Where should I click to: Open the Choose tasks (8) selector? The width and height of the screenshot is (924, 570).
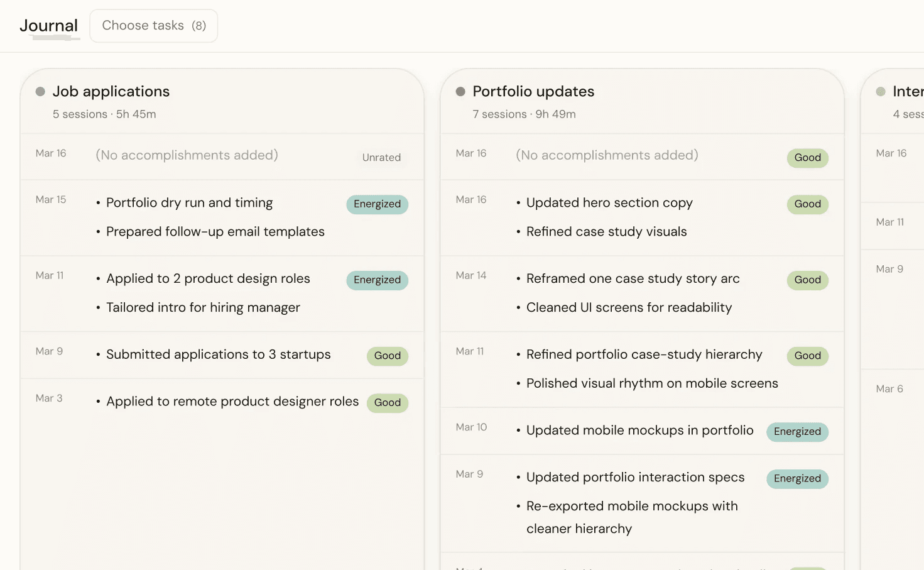coord(154,26)
